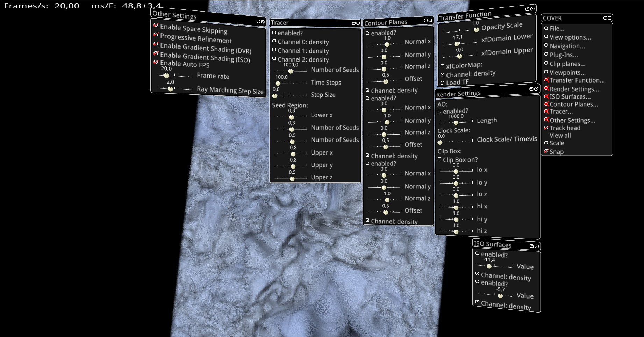Click the 'Seed Region:' label in Tracer
Viewport: 644px width, 337px height.
pyautogui.click(x=290, y=105)
